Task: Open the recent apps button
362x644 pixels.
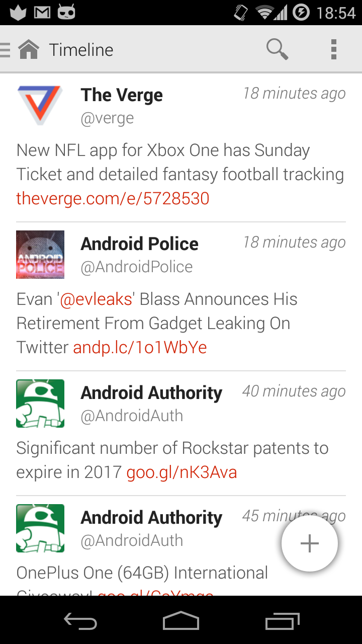Action: (x=282, y=621)
